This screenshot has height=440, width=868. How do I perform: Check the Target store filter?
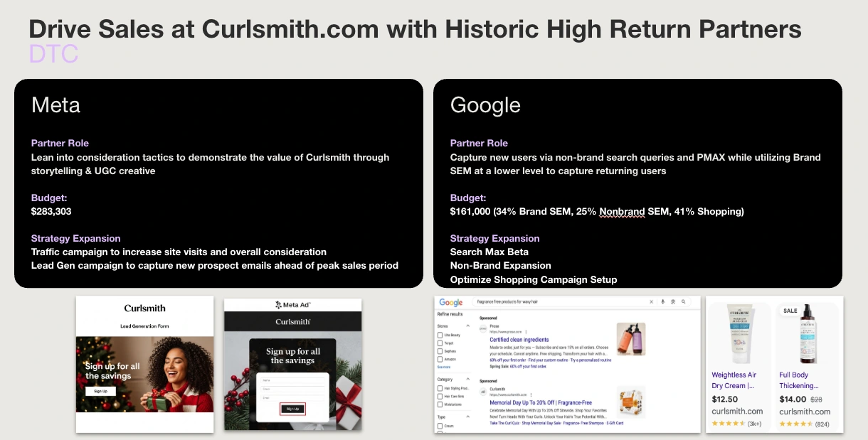click(x=440, y=343)
